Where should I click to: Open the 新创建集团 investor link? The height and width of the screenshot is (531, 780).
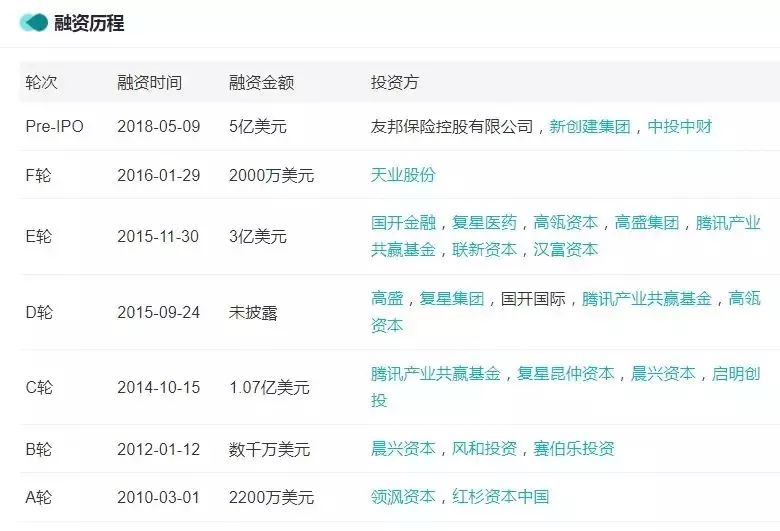[x=589, y=126]
